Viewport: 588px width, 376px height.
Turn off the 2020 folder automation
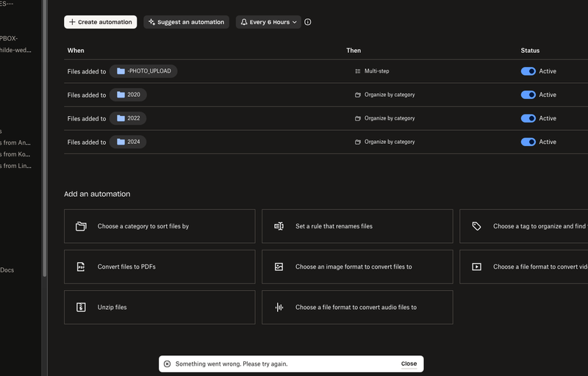coord(528,95)
